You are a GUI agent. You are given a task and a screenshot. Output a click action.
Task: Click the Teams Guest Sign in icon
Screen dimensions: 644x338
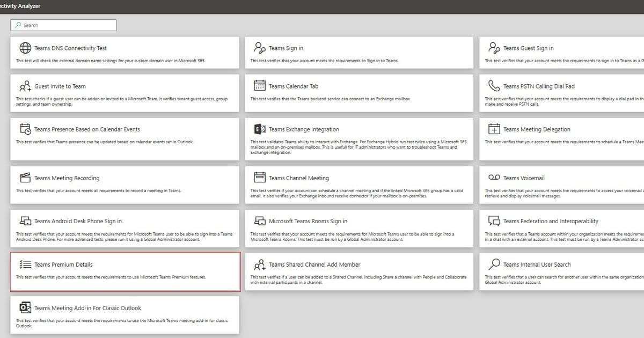pos(494,48)
